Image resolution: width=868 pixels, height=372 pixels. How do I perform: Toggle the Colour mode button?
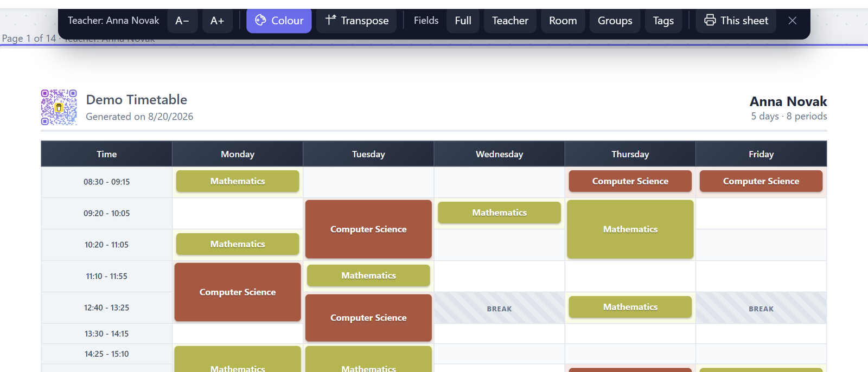pyautogui.click(x=279, y=21)
